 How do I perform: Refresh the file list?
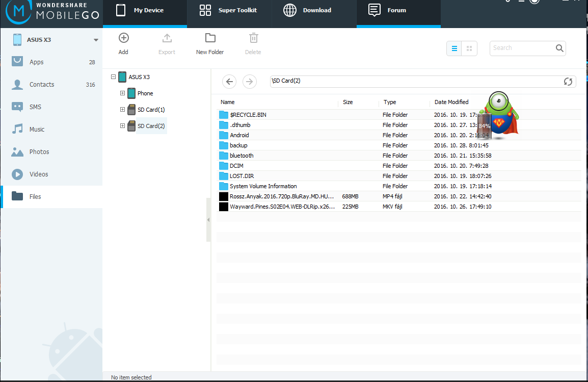point(568,82)
